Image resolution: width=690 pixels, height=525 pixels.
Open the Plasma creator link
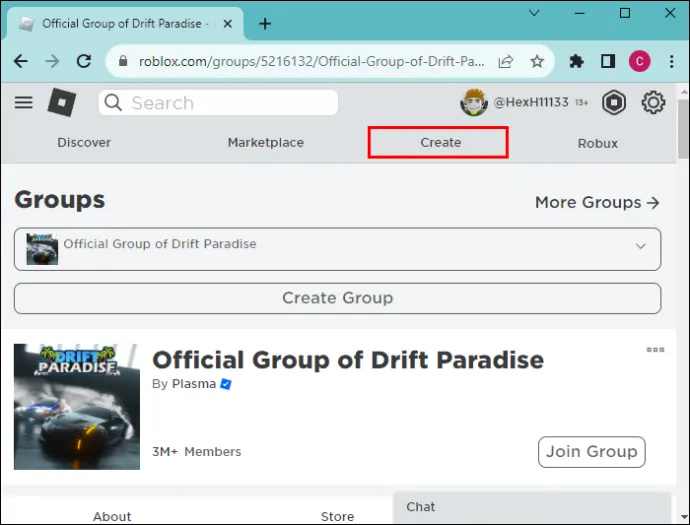[x=194, y=384]
